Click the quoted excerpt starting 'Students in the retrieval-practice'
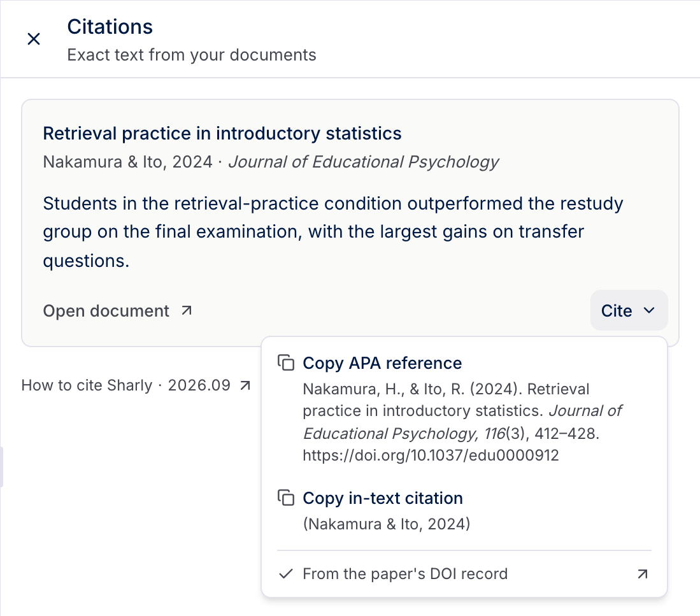Viewport: 700px width, 616px height. pos(333,232)
